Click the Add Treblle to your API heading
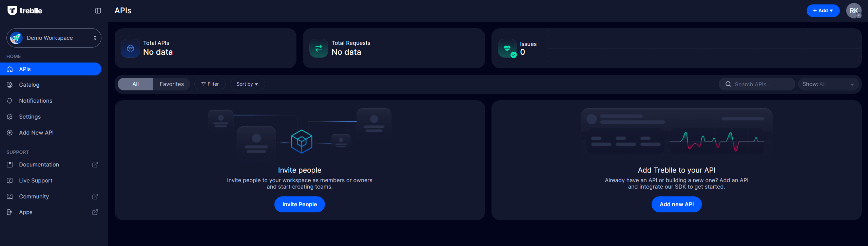The width and height of the screenshot is (868, 246). [x=676, y=170]
